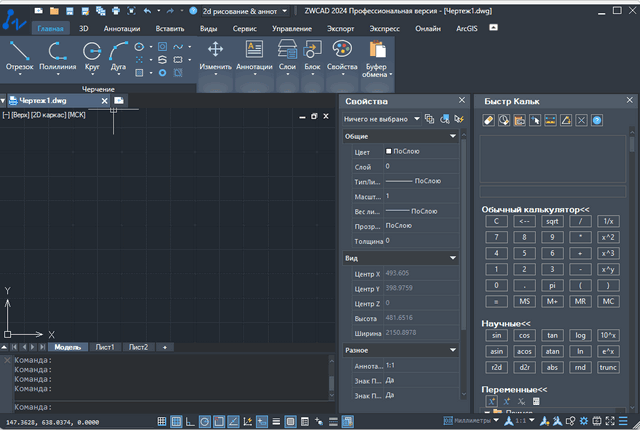Toggle grid display in the status bar
Screen dimensions: 640x430
(175, 421)
